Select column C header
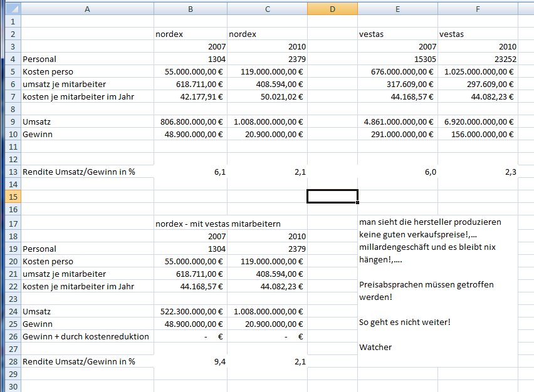The image size is (534, 392). pyautogui.click(x=268, y=9)
